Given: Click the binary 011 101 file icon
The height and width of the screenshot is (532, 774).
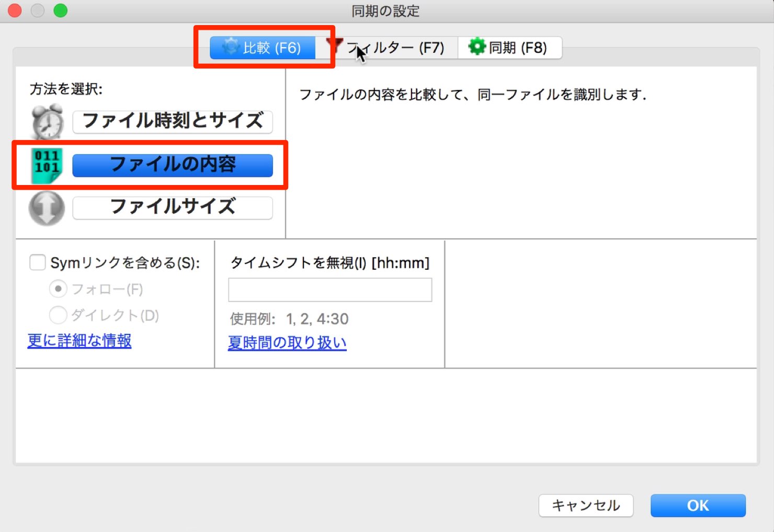Looking at the screenshot, I should (x=47, y=166).
